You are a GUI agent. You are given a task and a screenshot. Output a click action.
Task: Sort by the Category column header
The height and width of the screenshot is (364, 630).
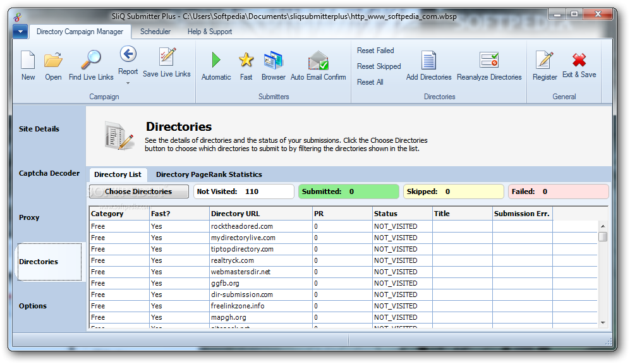pyautogui.click(x=119, y=214)
